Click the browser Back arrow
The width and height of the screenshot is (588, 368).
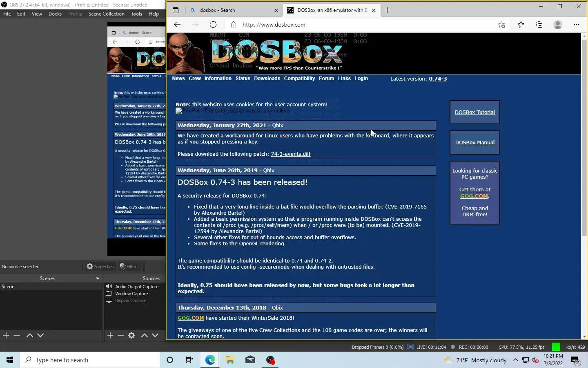pyautogui.click(x=177, y=25)
